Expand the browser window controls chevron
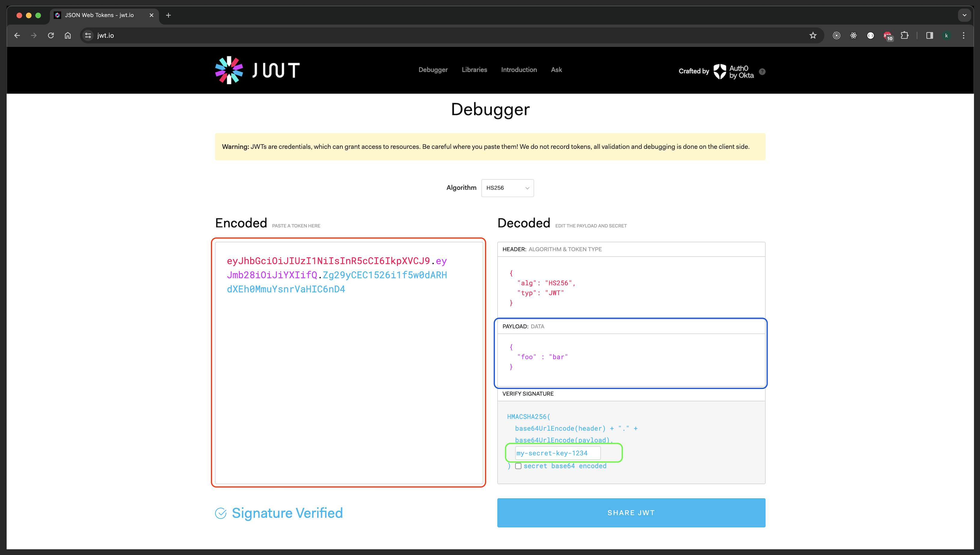The width and height of the screenshot is (980, 555). pos(964,15)
